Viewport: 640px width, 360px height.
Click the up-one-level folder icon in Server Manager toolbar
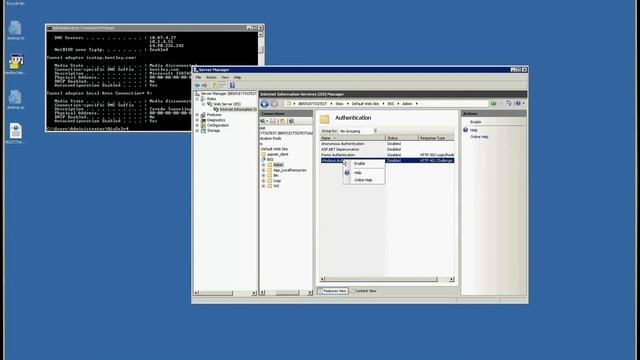pyautogui.click(x=216, y=85)
